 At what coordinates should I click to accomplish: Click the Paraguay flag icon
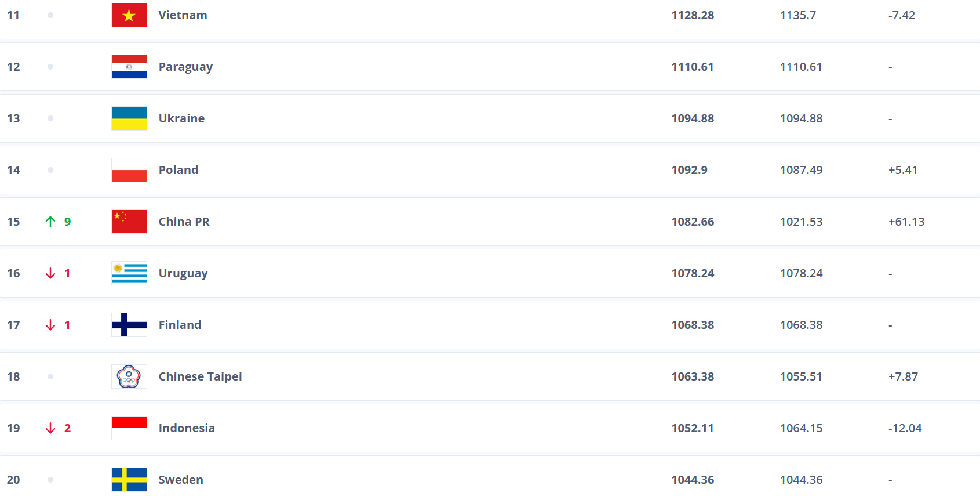[x=129, y=67]
